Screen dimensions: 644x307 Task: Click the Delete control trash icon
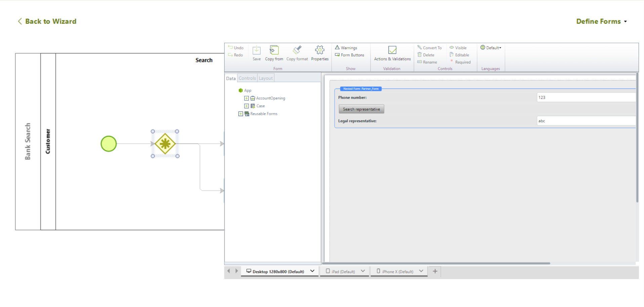click(x=419, y=55)
